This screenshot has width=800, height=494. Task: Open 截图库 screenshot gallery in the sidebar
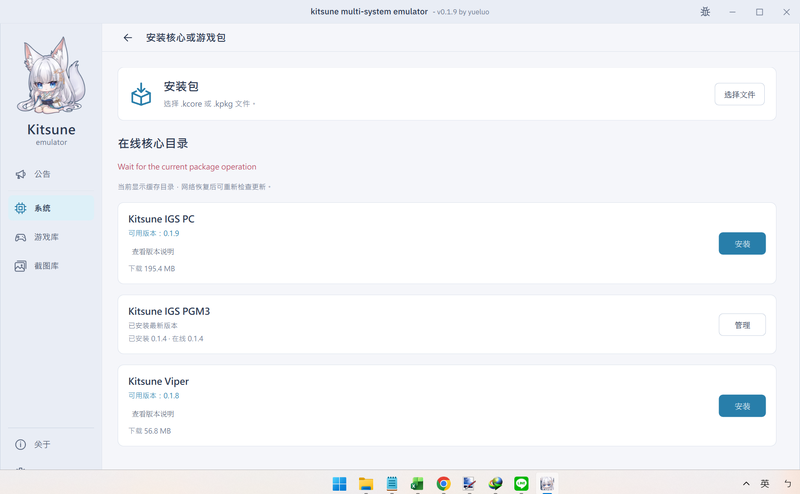click(51, 266)
